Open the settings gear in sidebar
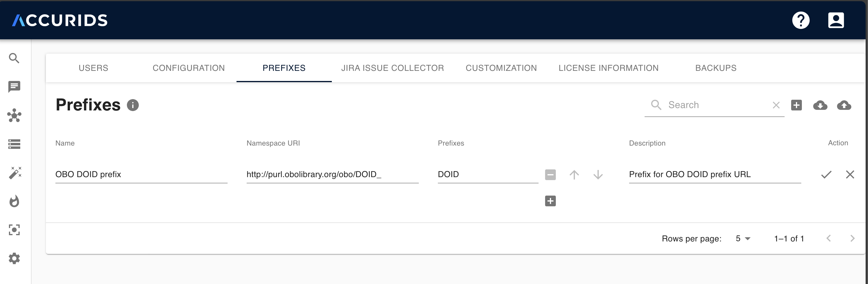Image resolution: width=868 pixels, height=284 pixels. click(x=14, y=258)
